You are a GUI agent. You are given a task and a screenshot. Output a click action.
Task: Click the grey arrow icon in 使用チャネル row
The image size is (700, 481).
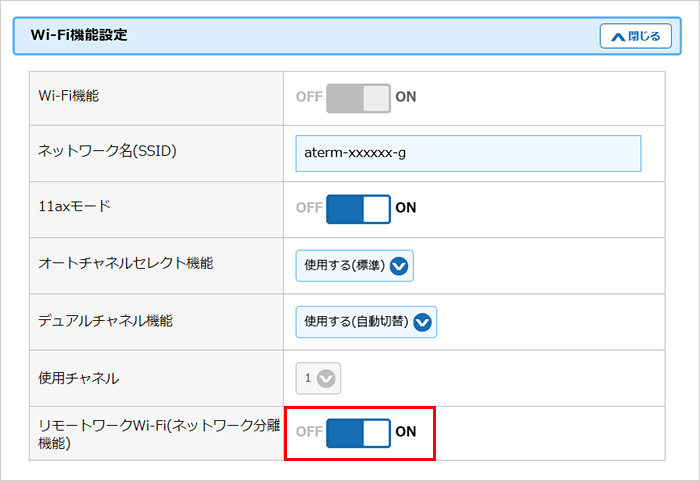(328, 378)
